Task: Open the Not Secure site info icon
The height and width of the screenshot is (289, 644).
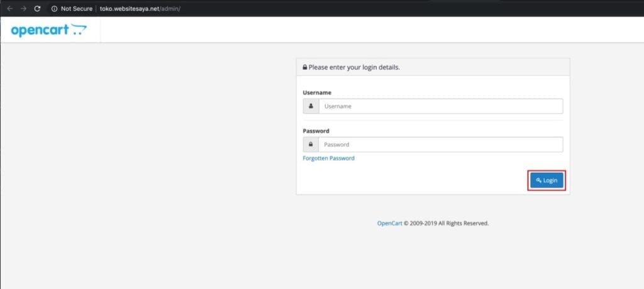Action: [54, 9]
